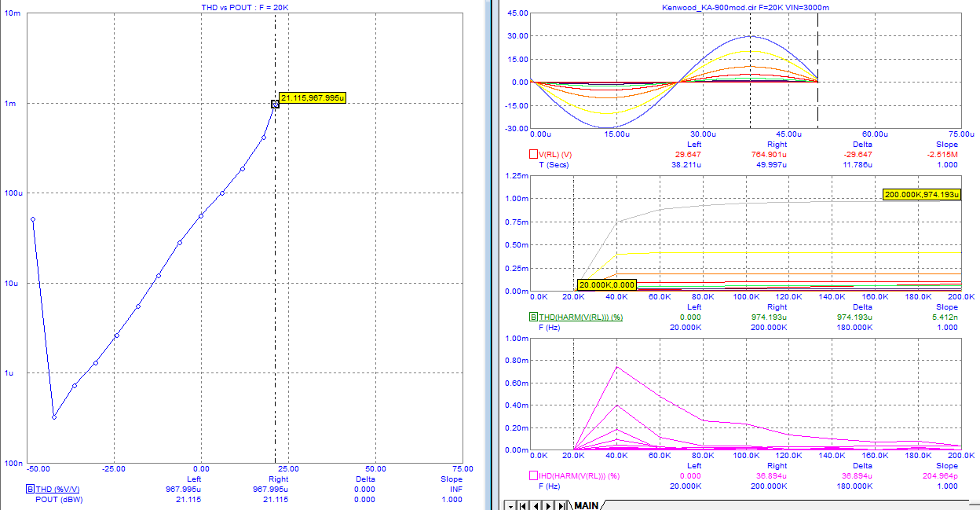Click the 'Delta' header under the waveform plot

861,144
